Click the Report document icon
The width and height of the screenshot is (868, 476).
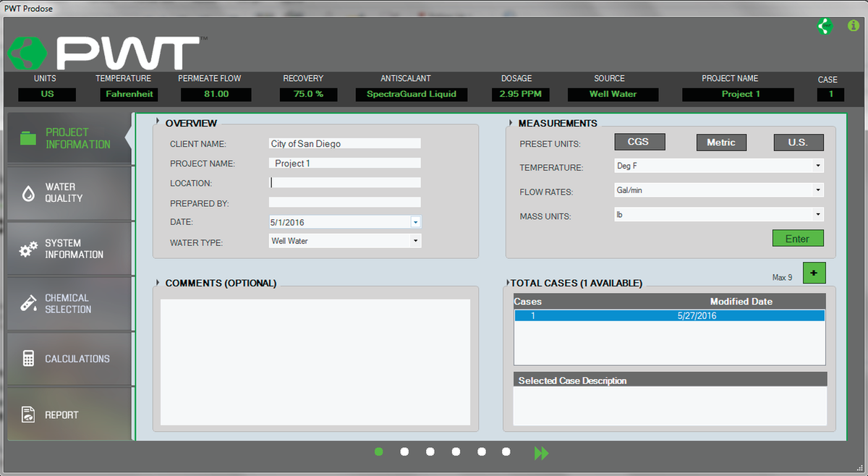[x=28, y=415]
